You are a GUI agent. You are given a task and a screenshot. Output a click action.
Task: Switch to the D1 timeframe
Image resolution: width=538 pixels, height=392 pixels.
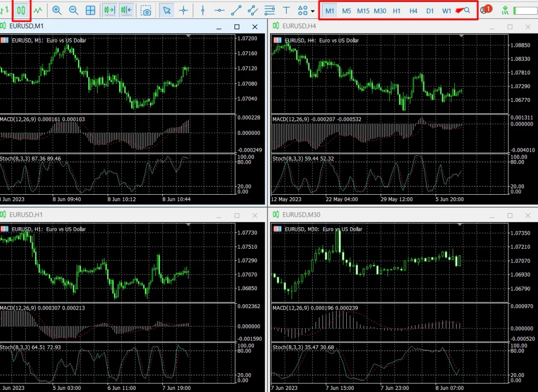click(x=430, y=10)
